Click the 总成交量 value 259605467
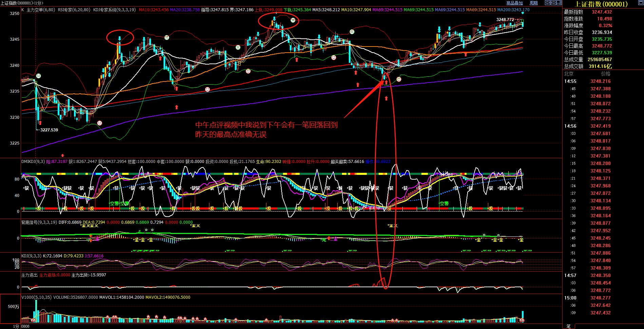 600,59
